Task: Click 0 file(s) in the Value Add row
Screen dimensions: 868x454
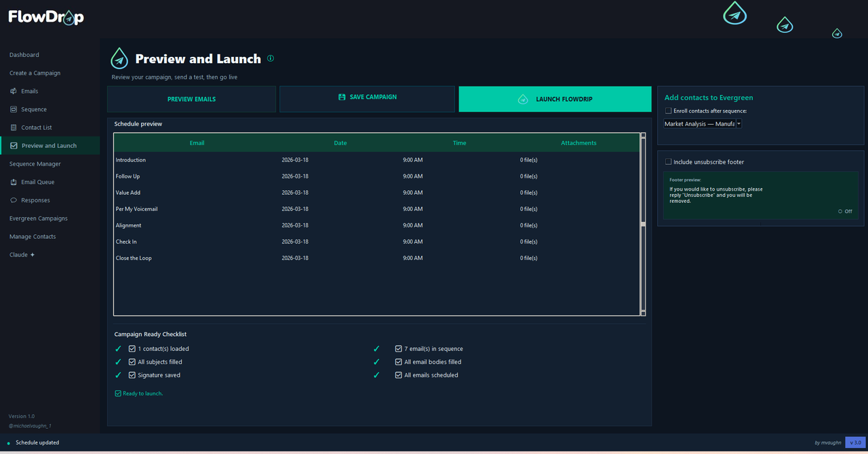Action: point(529,193)
